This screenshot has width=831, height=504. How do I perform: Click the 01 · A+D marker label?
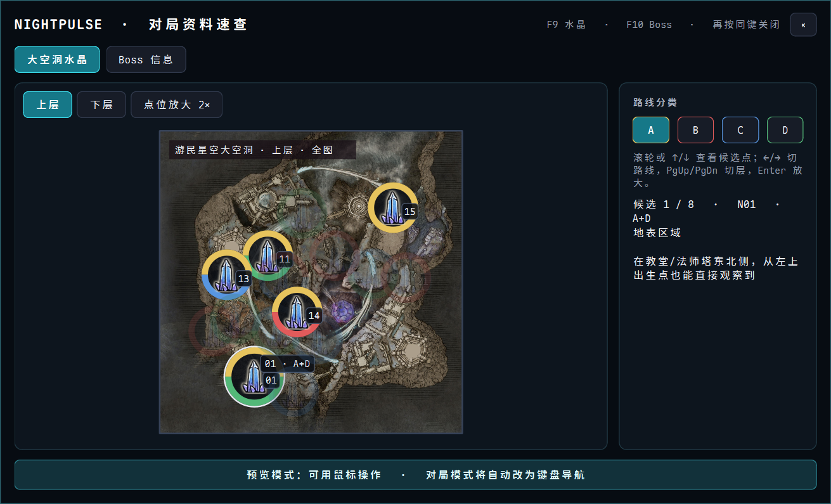[x=288, y=364]
